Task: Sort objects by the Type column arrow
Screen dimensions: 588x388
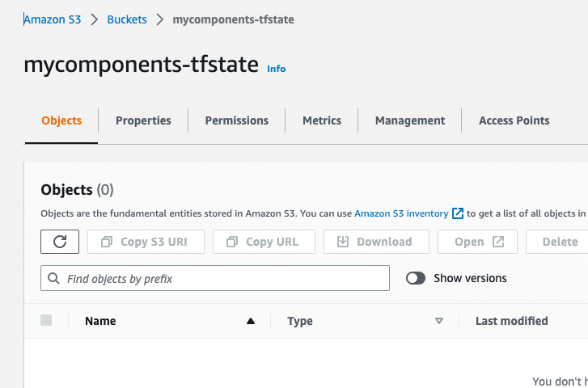Action: tap(438, 321)
